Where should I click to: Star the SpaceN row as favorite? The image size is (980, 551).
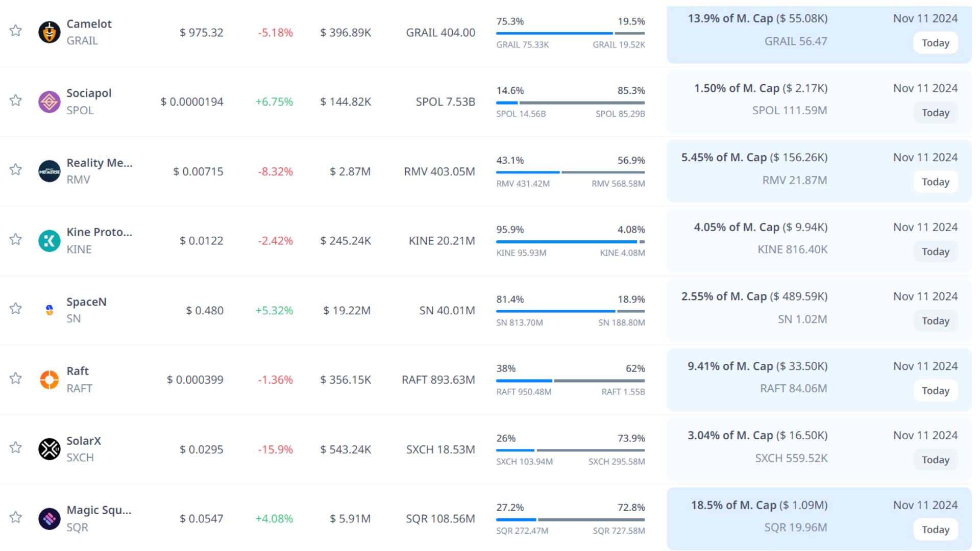click(16, 309)
